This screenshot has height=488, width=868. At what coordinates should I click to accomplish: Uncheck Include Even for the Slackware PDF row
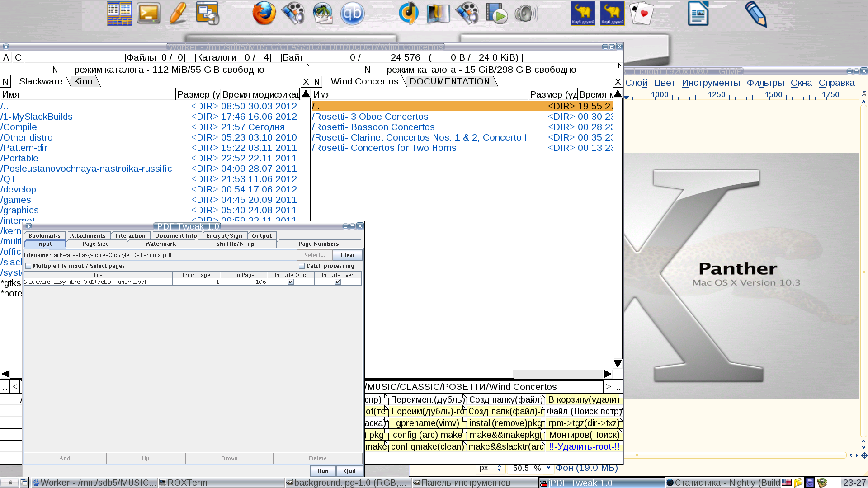[x=338, y=282]
